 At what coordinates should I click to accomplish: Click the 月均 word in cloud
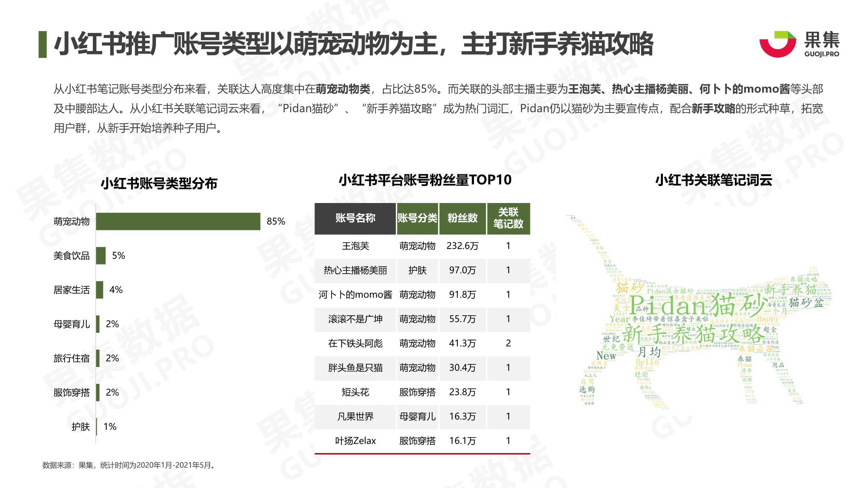tap(649, 352)
